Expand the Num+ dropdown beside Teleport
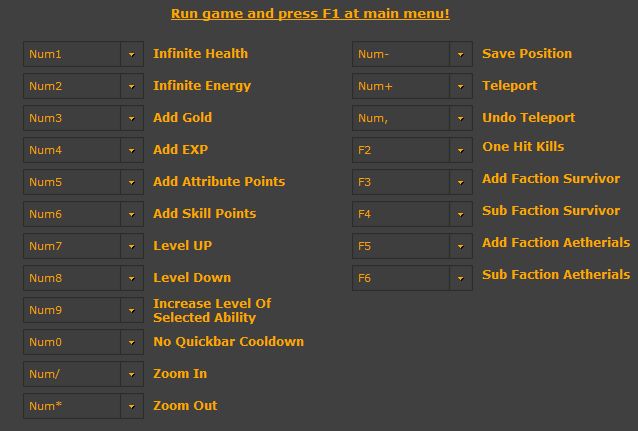Image resolution: width=638 pixels, height=431 pixels. (460, 87)
